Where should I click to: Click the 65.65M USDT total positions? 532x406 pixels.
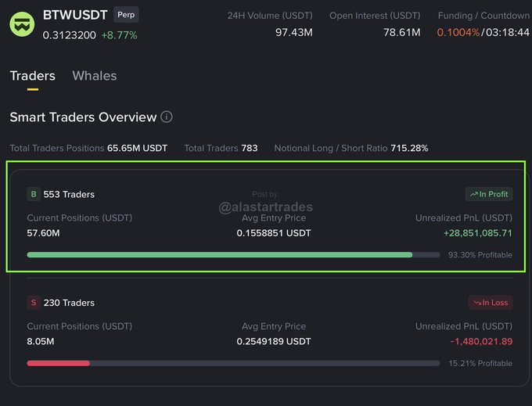tap(137, 148)
